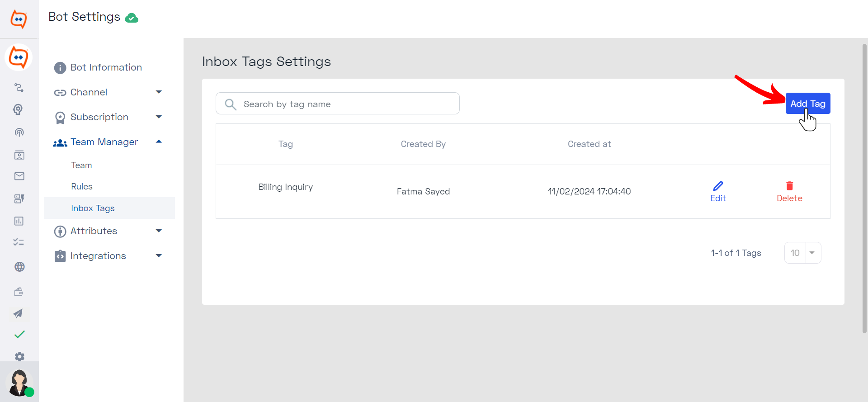
Task: Expand the Subscription dropdown arrow
Action: tap(159, 117)
